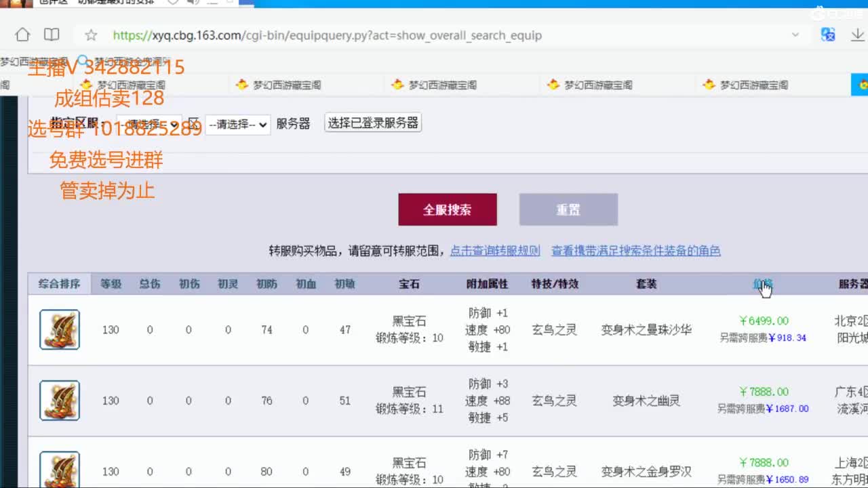868x488 pixels.
Task: Click 初敏 value 47
Action: (x=344, y=330)
